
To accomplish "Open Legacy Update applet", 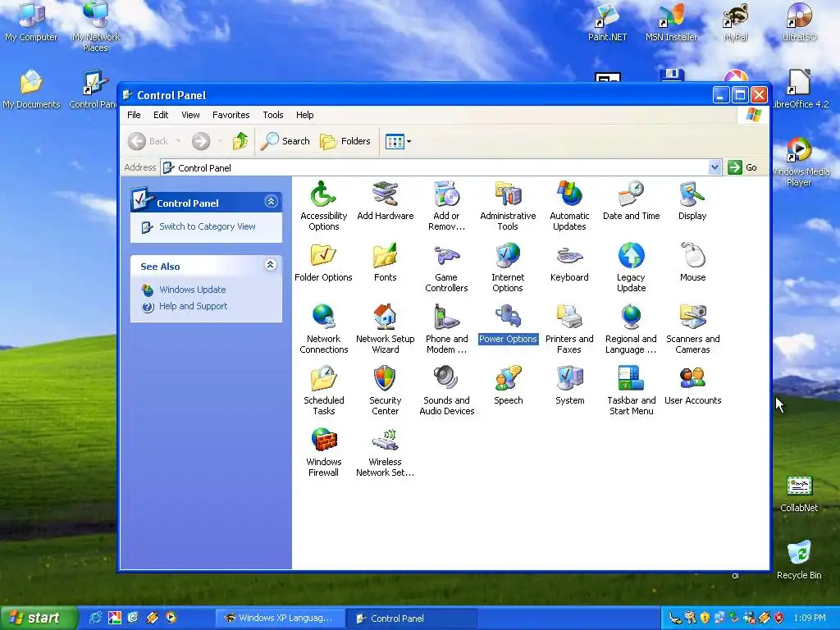I will 631,267.
